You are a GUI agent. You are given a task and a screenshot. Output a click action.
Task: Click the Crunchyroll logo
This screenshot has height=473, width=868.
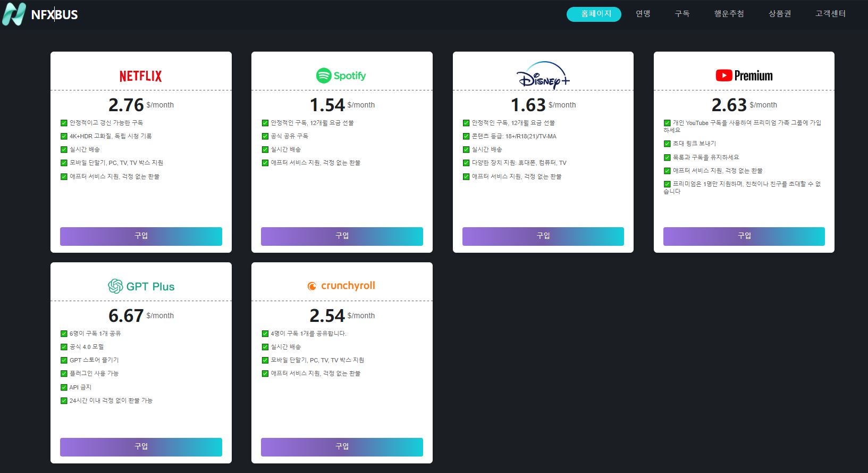point(341,286)
